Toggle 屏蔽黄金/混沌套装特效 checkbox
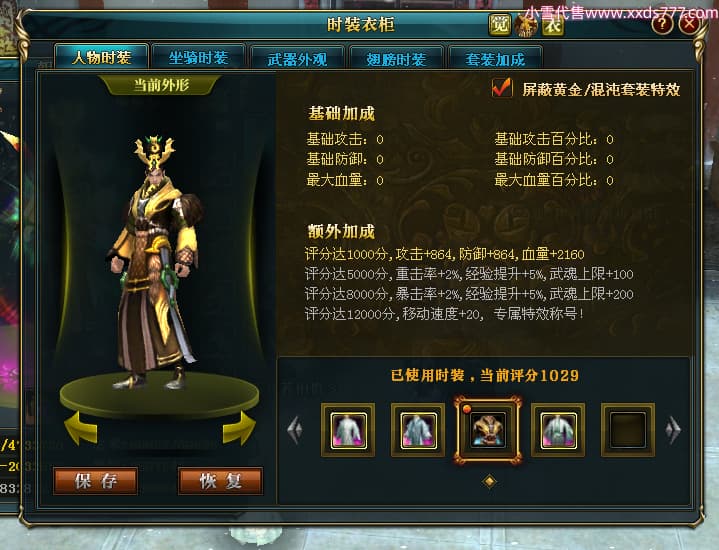This screenshot has height=550, width=719. (502, 87)
